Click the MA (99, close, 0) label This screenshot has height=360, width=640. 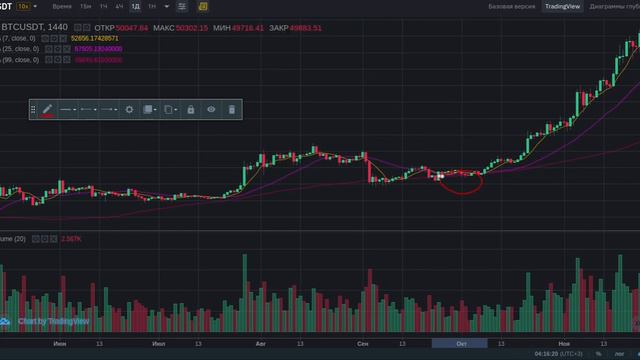point(20,60)
